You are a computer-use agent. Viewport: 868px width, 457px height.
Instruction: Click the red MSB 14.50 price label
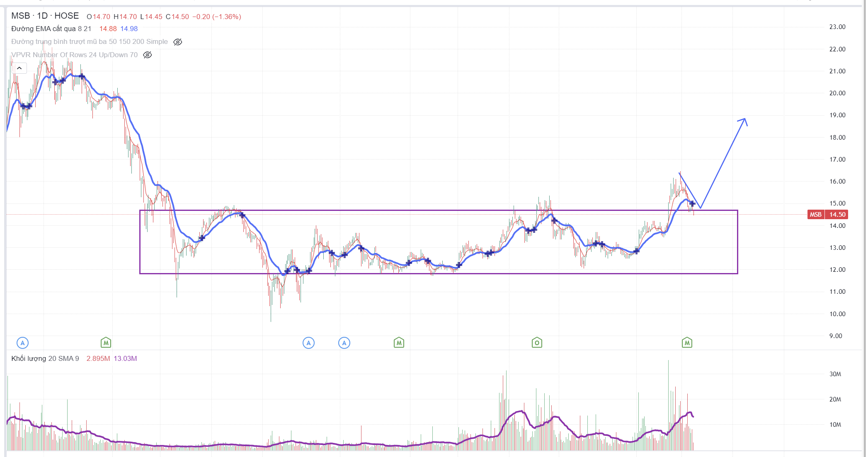point(828,214)
